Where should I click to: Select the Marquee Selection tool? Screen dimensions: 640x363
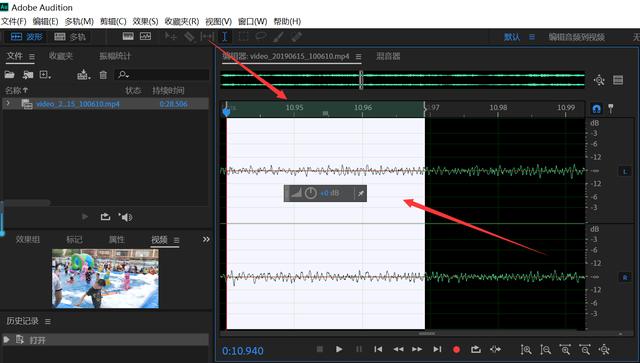(243, 37)
